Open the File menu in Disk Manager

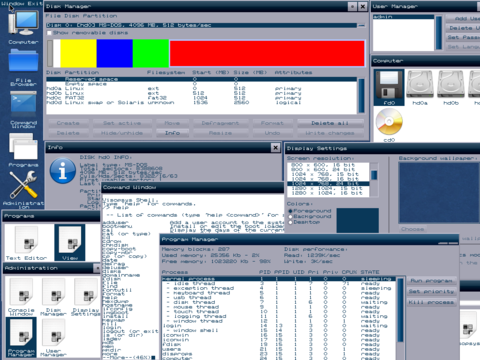click(52, 16)
